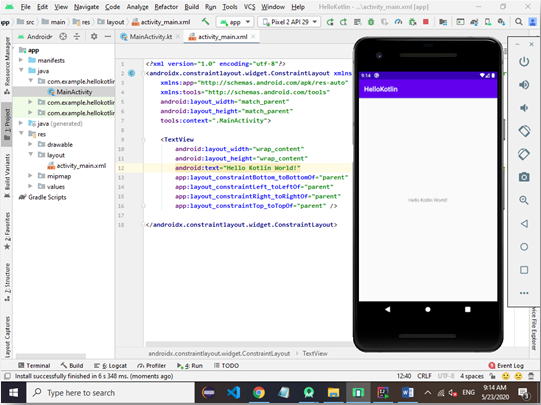The height and width of the screenshot is (405, 541).
Task: Collapse the java folder
Action: 21,70
